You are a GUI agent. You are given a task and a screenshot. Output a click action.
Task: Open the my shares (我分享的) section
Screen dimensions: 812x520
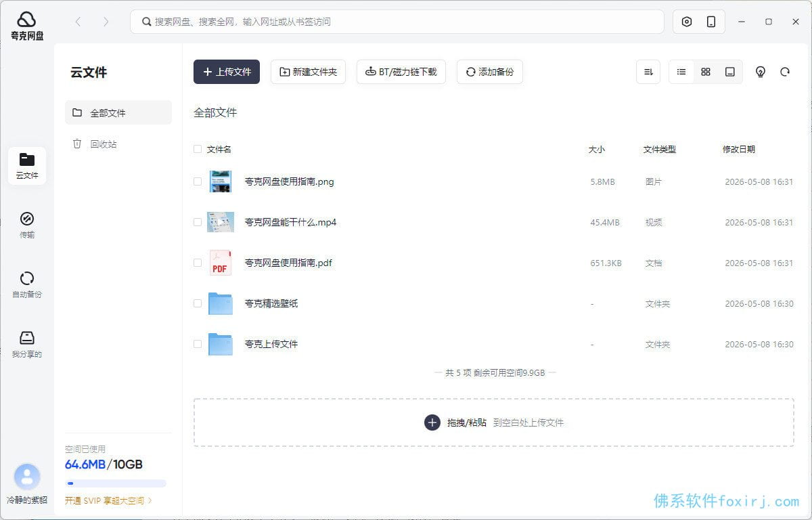(x=27, y=345)
